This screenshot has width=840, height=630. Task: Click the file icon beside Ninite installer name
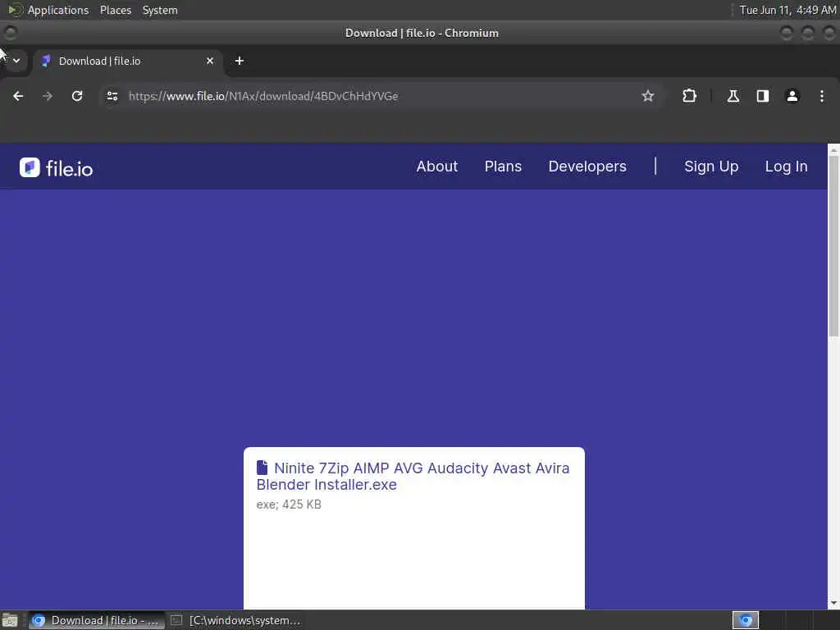[262, 468]
